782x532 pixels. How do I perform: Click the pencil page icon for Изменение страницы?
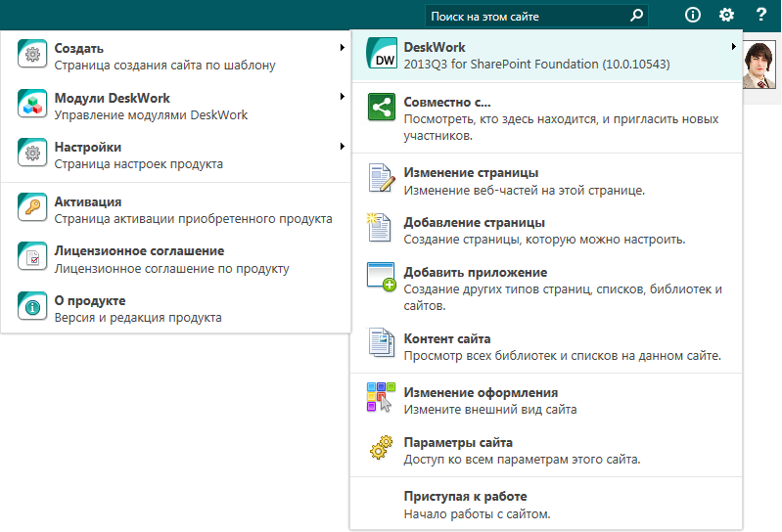tap(382, 178)
